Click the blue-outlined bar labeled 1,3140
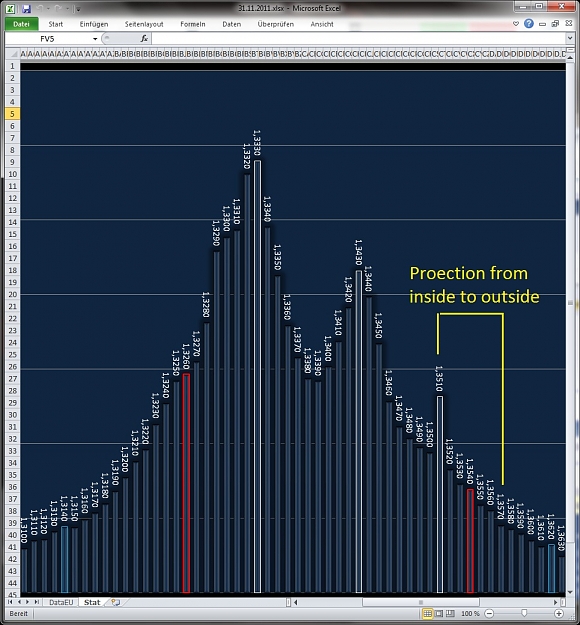Viewport: 580px width, 625px height. click(65, 560)
